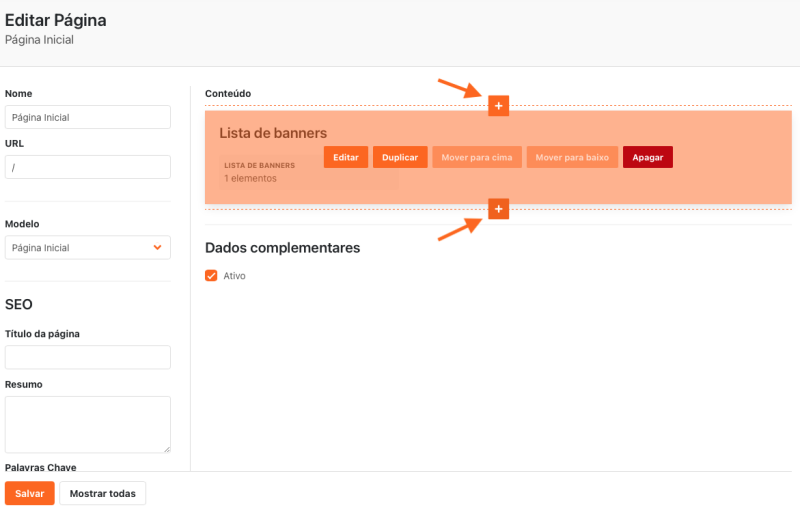Uncheck the Ativo checkbox
The image size is (800, 512).
click(x=211, y=276)
